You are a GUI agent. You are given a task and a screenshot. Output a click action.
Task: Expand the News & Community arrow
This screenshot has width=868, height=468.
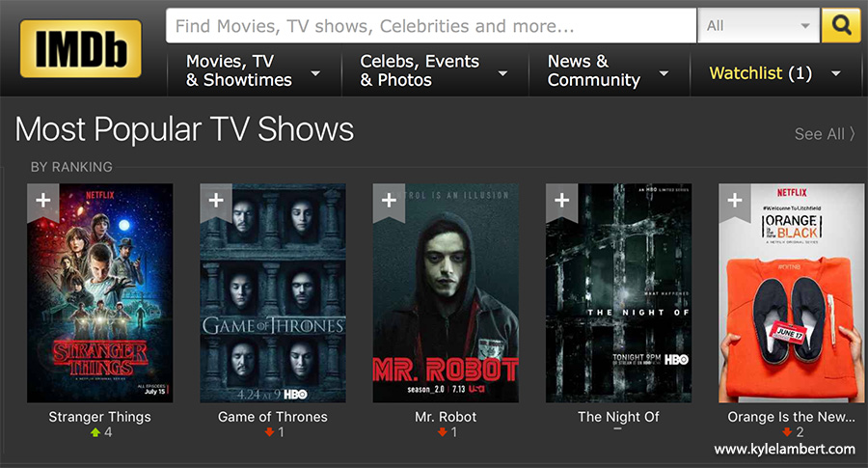664,73
